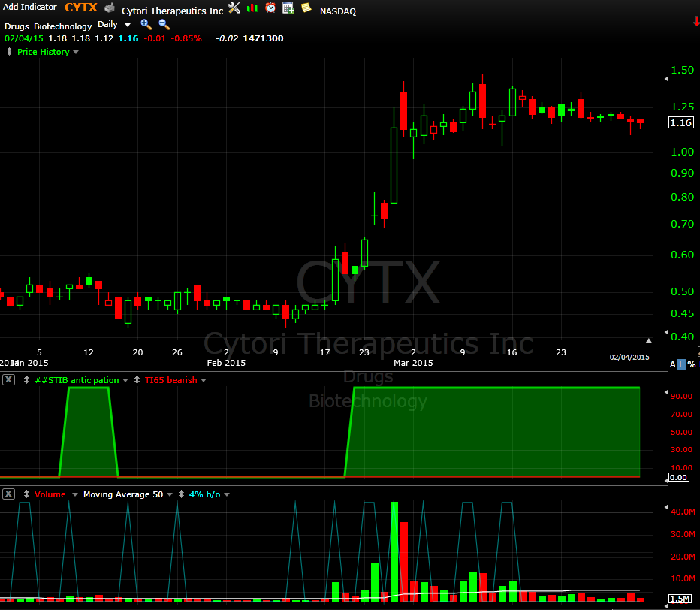700x610 pixels.
Task: Zoom out with the minus magnifier
Action: point(164,25)
